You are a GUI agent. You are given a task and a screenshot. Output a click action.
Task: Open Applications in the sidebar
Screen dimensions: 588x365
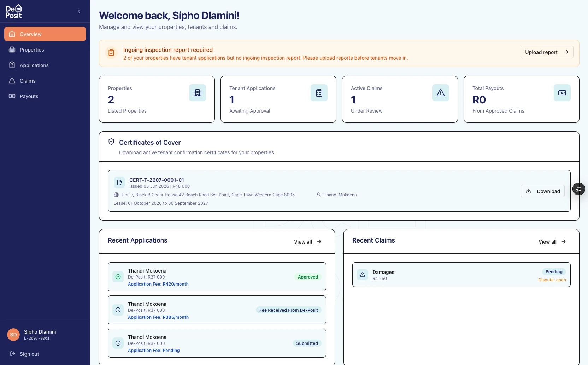coord(45,65)
